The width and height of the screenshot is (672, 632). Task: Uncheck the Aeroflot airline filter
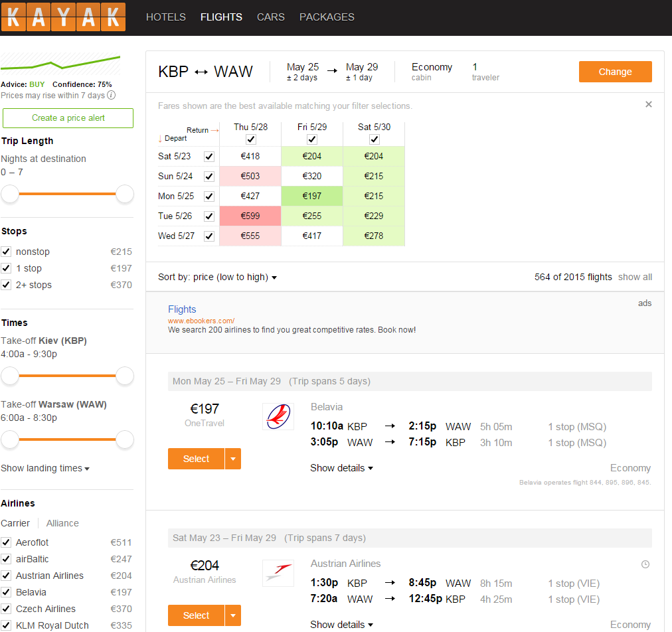6,542
